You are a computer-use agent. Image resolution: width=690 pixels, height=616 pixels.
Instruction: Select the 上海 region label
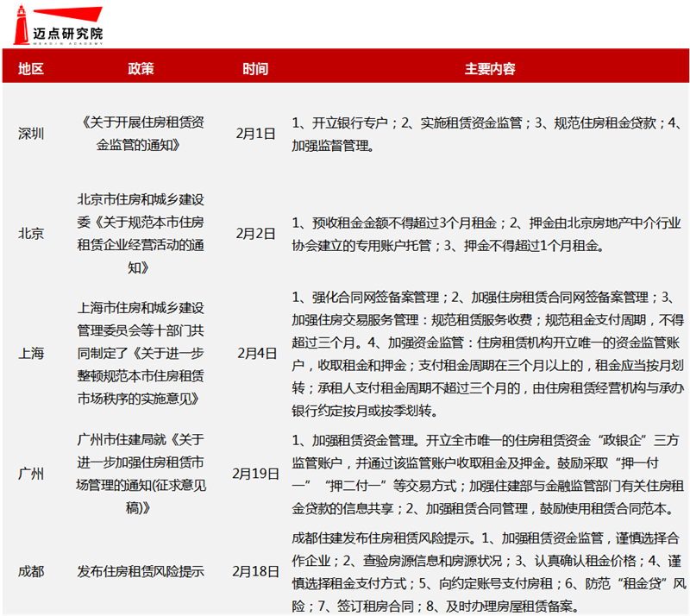(30, 353)
